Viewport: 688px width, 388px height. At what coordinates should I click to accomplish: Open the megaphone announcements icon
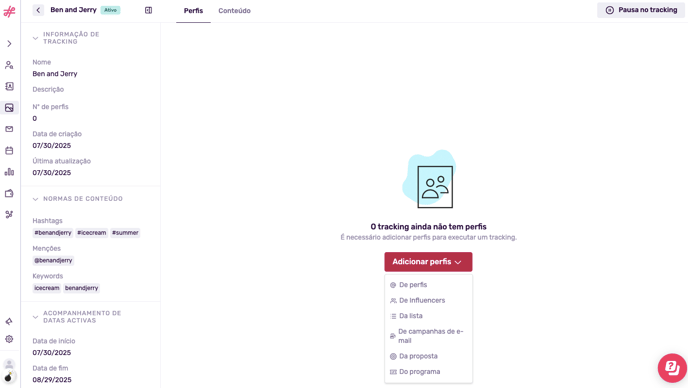[9, 322]
